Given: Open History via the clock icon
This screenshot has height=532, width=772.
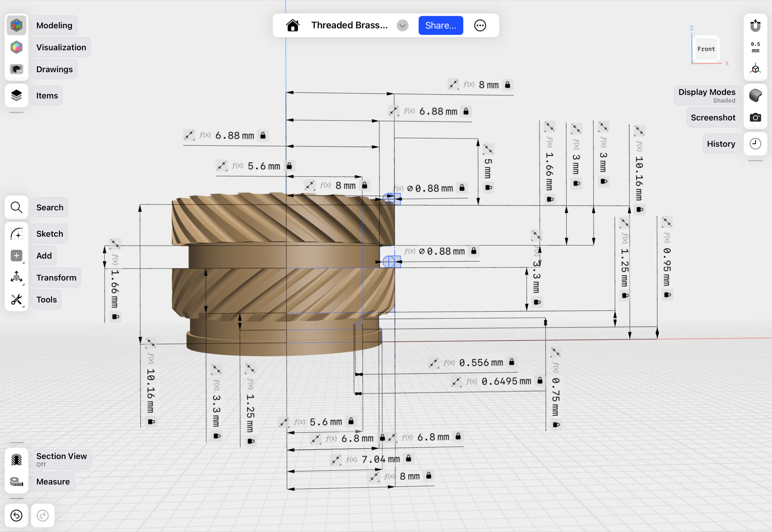Looking at the screenshot, I should 755,143.
